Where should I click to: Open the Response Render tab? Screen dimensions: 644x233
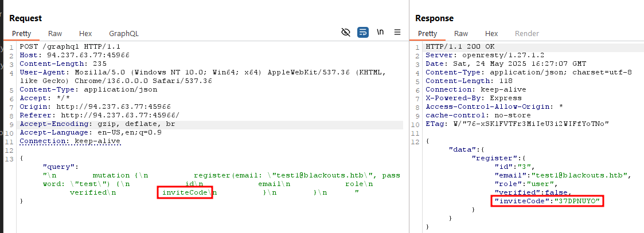point(526,34)
